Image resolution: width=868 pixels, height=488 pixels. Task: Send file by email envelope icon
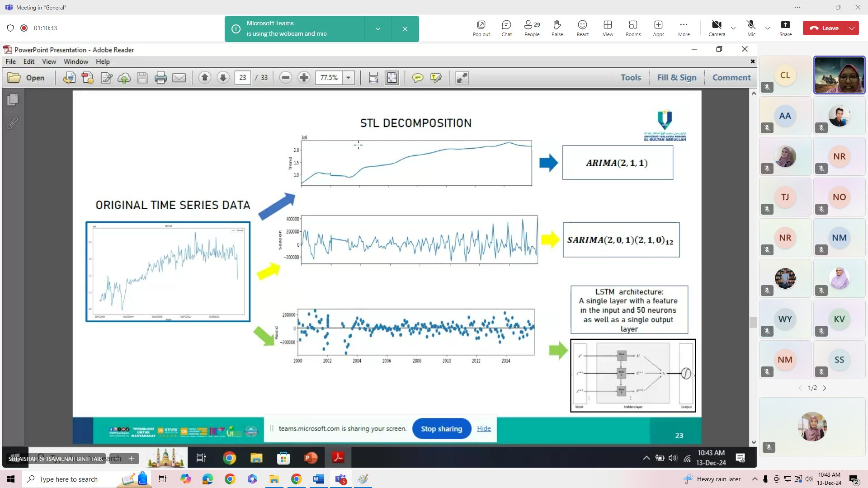pos(179,78)
